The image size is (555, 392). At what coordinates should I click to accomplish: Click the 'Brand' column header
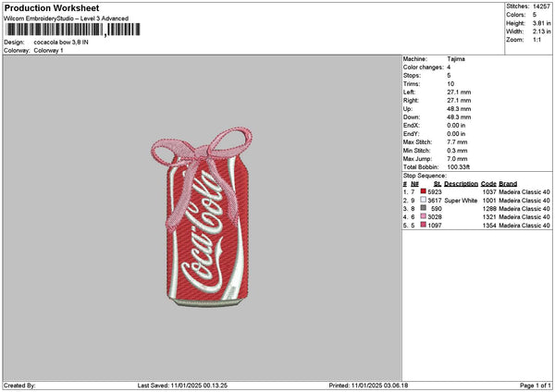[x=508, y=184]
